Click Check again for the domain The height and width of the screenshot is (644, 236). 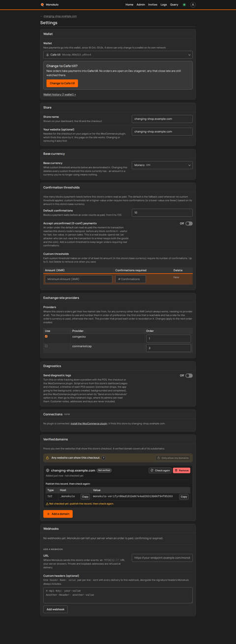(160, 470)
